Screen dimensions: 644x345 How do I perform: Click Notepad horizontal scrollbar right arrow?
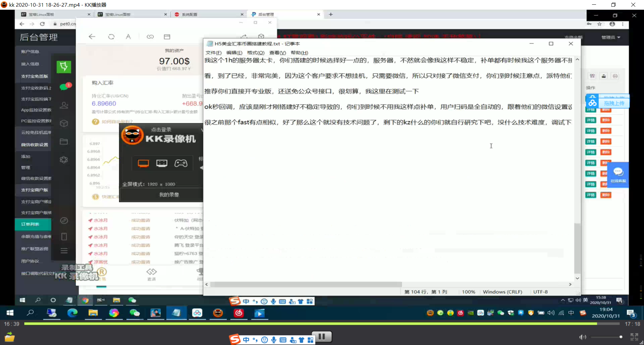tap(570, 284)
